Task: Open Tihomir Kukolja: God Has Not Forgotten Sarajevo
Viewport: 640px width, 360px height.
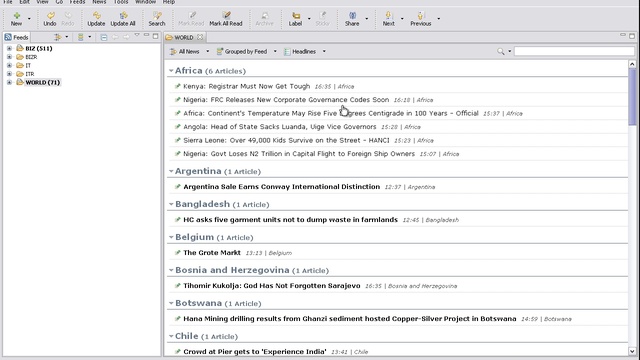Action: tap(272, 286)
